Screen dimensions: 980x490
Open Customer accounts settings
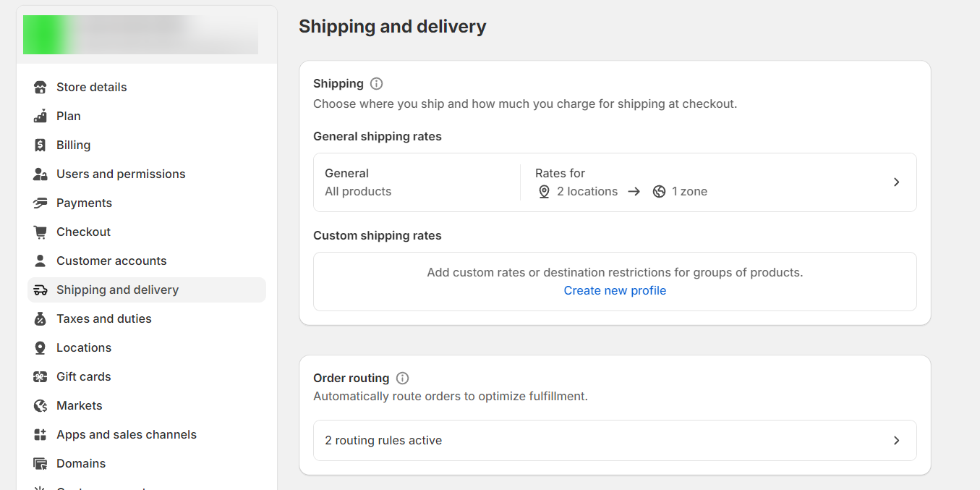111,261
